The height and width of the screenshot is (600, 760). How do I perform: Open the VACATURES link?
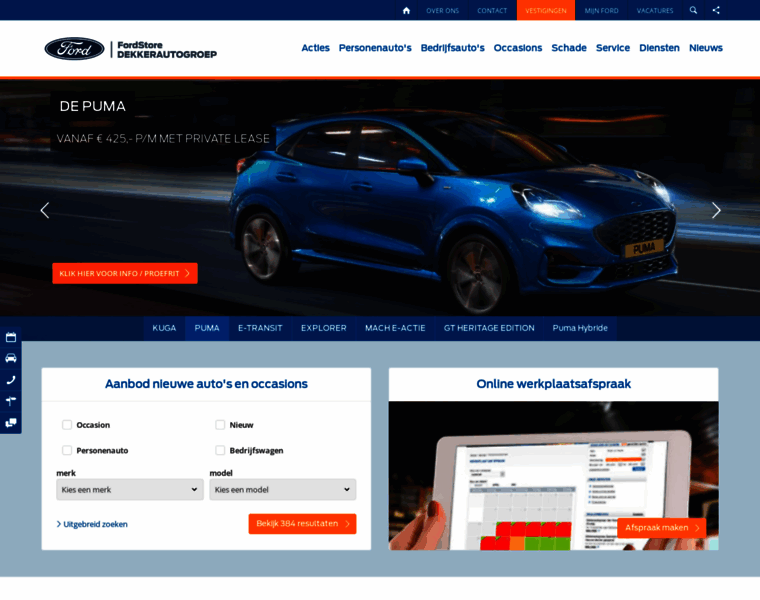pyautogui.click(x=655, y=10)
